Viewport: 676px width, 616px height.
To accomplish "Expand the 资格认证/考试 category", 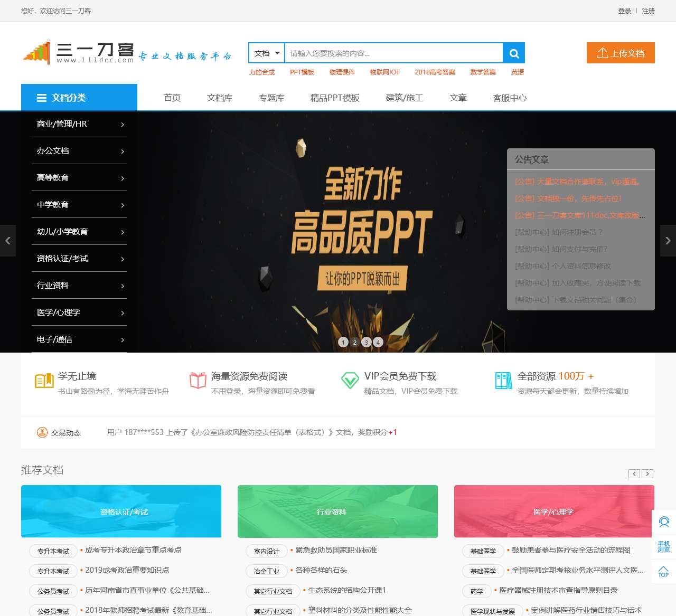I will point(79,259).
